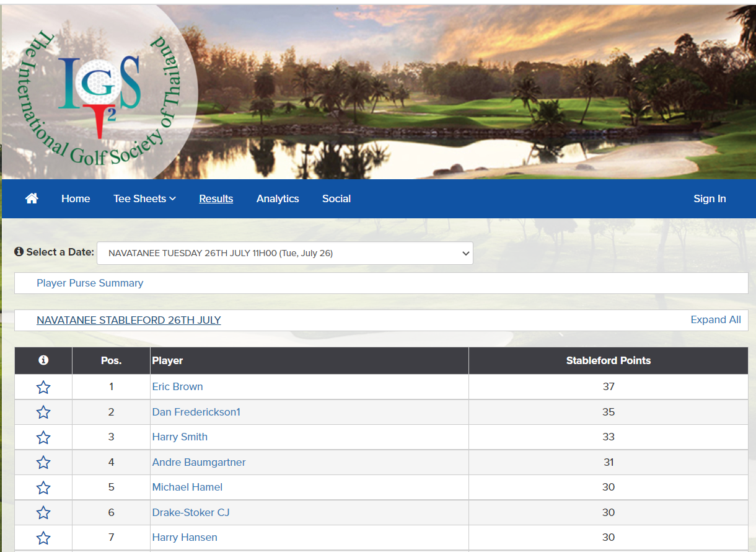The width and height of the screenshot is (756, 552).
Task: Open the Social page
Action: pos(336,198)
